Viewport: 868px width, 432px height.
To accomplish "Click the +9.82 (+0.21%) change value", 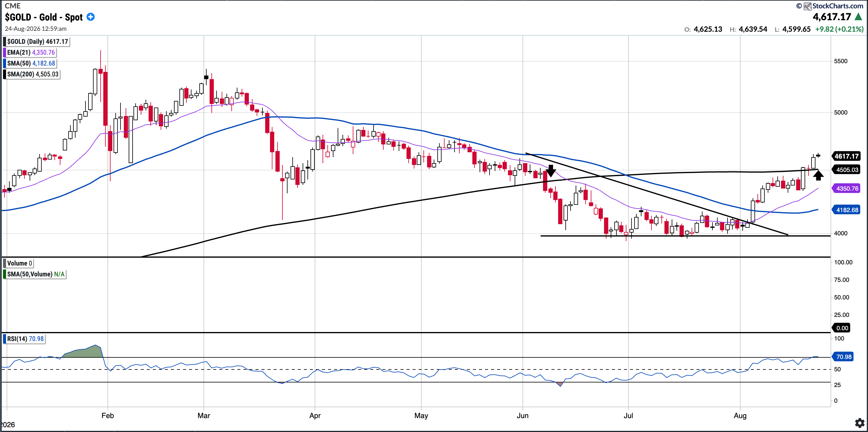I will pyautogui.click(x=839, y=29).
